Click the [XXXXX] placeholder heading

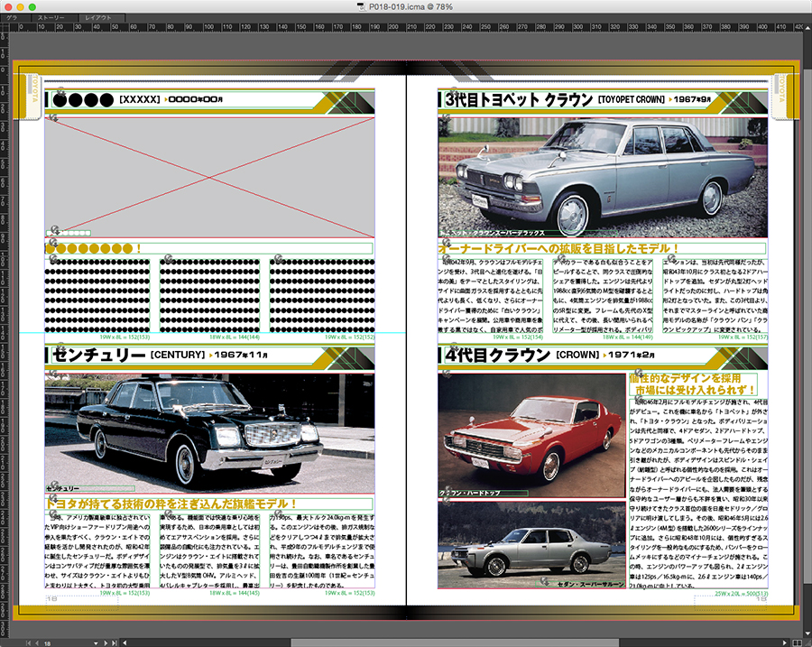point(140,99)
